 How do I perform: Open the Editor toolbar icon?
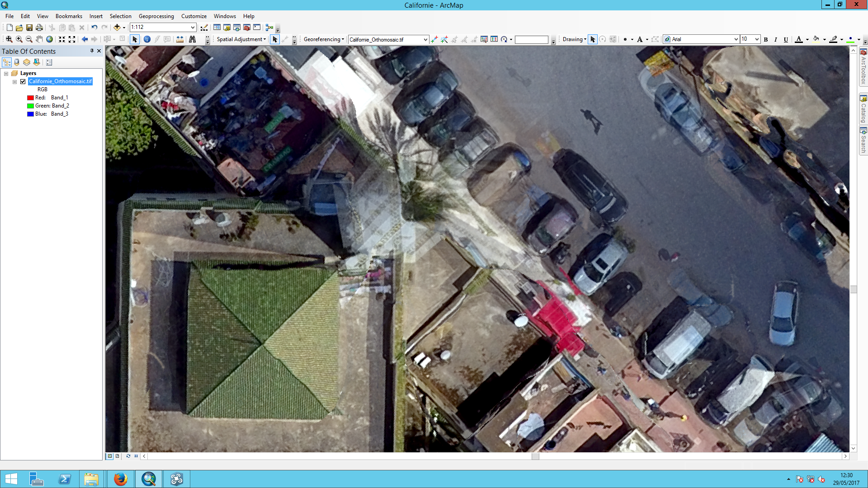[x=204, y=28]
